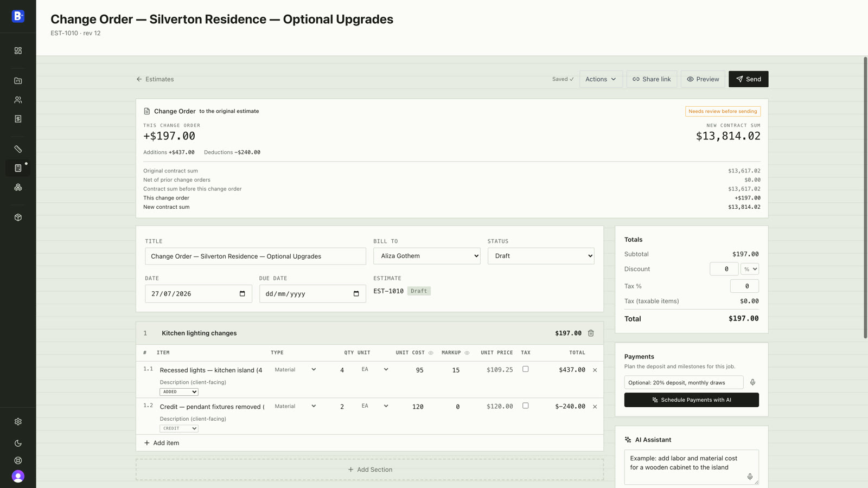868x488 pixels.
Task: Open the stacked cubes icon in sidebar
Action: [x=18, y=187]
